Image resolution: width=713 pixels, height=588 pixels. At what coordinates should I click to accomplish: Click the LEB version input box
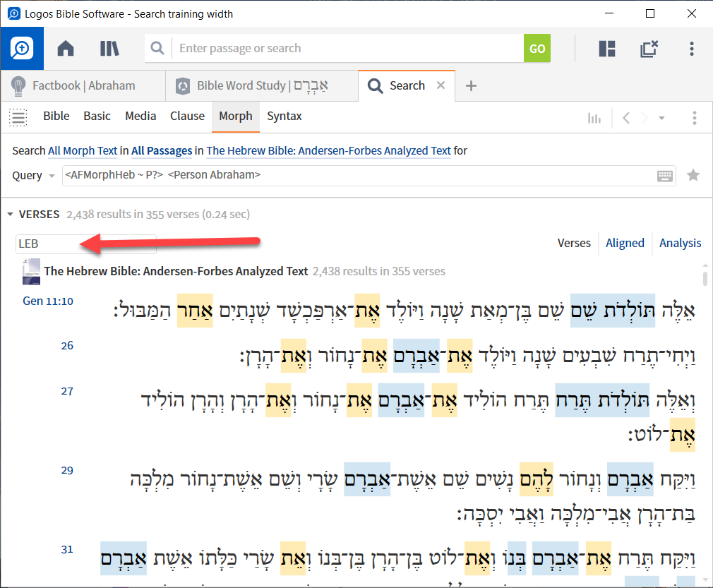coord(86,244)
